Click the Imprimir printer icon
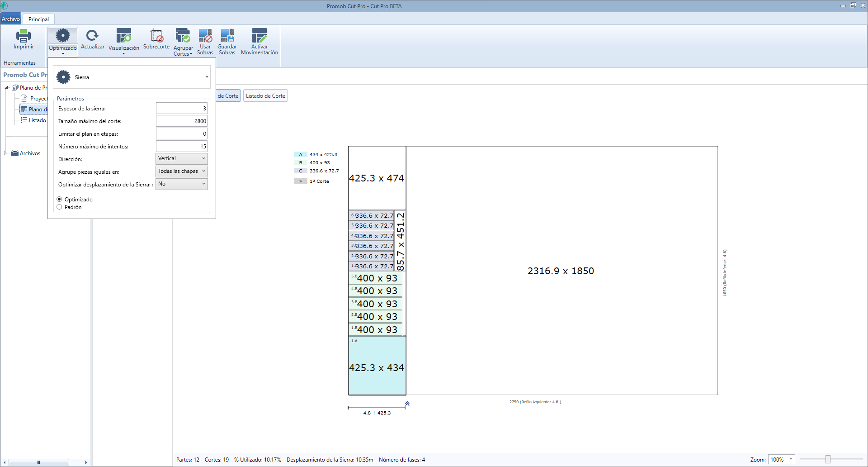868x467 pixels. click(24, 36)
